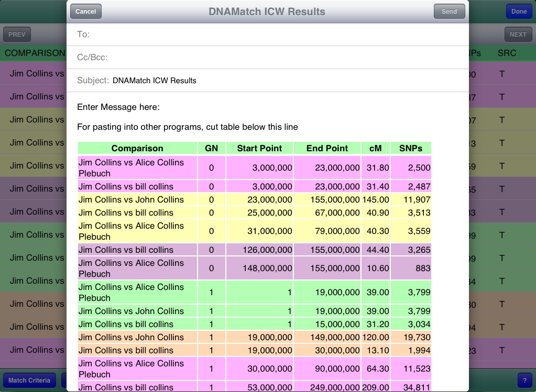Open the question mark help button
Viewport: 536px width, 392px height.
coord(524,380)
